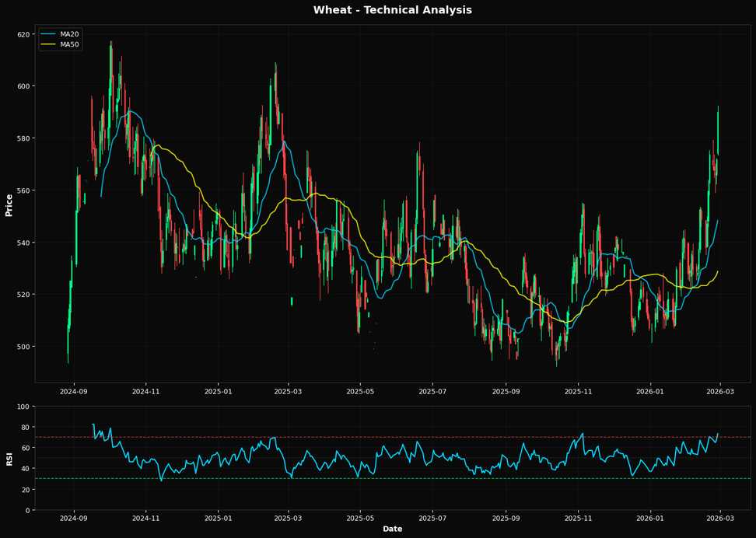Click the 60 tick on the RSI axis
Viewport: 756px width, 538px height.
pyautogui.click(x=26, y=448)
